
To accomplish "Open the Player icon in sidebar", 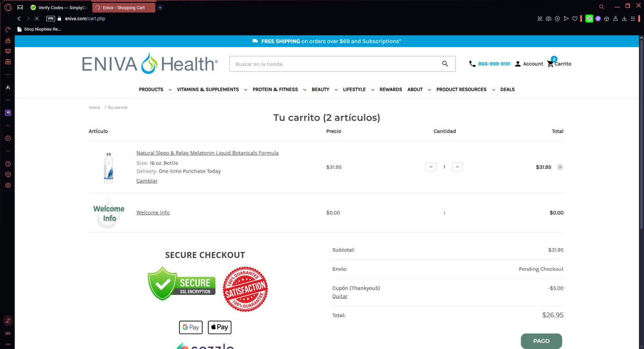I will tap(8, 138).
